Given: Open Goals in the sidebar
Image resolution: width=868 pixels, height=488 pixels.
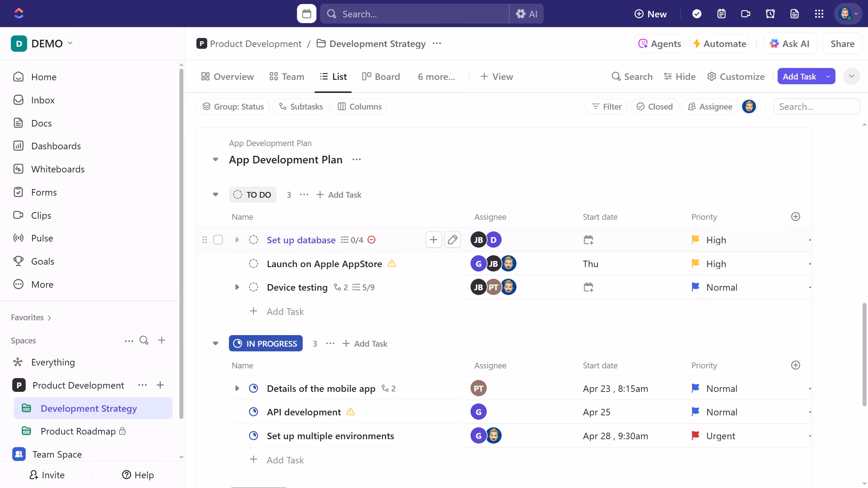Looking at the screenshot, I should (x=43, y=261).
